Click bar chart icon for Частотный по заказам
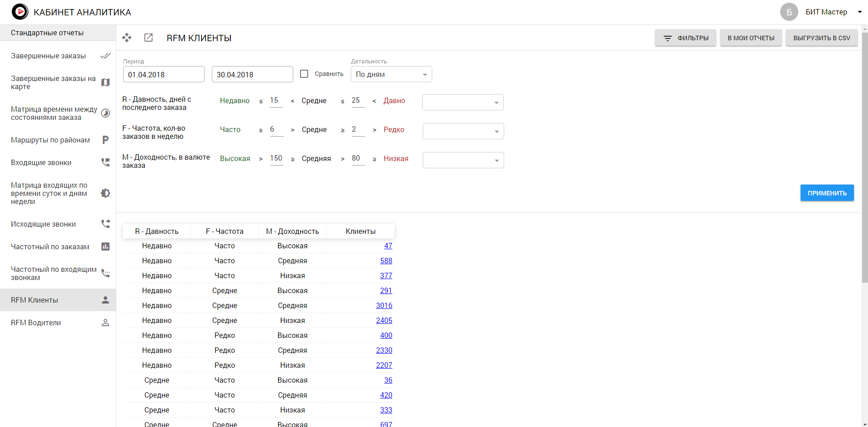The width and height of the screenshot is (868, 427). [x=105, y=247]
